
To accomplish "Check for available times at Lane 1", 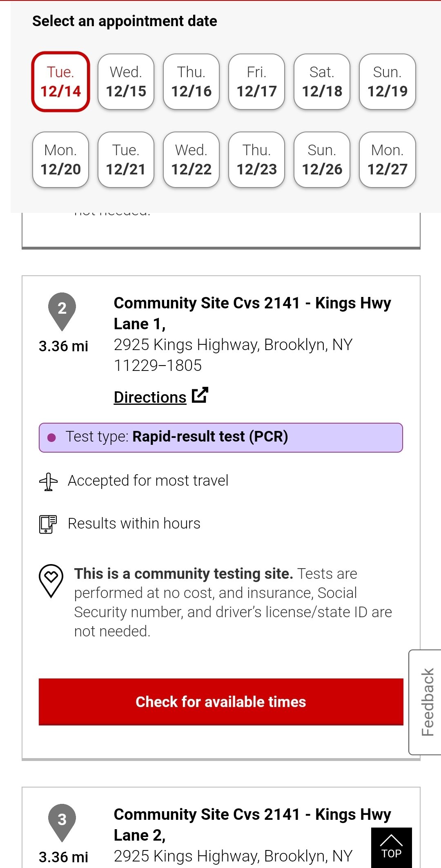I will pyautogui.click(x=221, y=702).
